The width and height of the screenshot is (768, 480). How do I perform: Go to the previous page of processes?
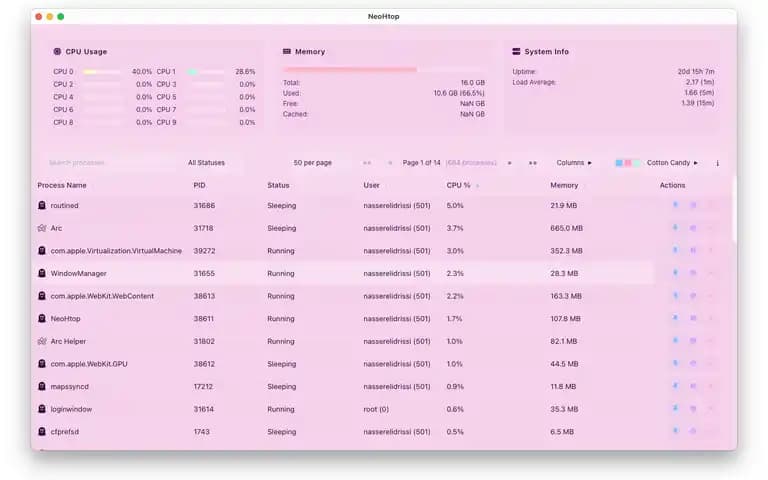(x=390, y=163)
